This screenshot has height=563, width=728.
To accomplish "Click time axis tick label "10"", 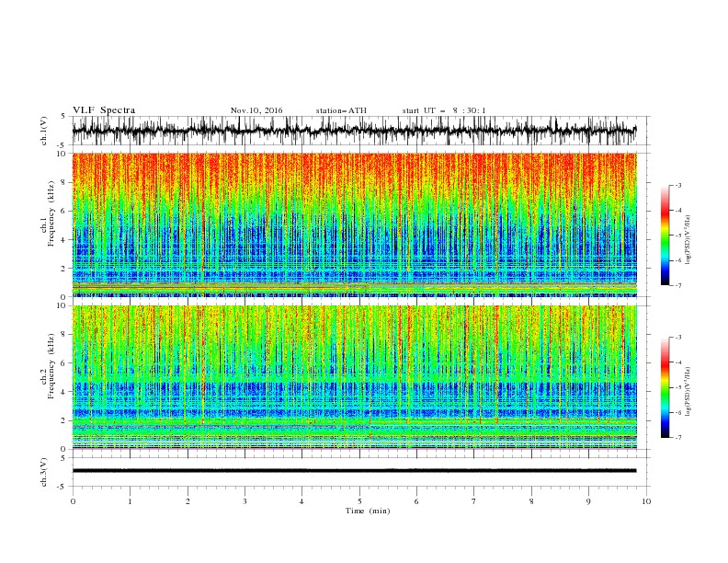I will click(x=646, y=501).
